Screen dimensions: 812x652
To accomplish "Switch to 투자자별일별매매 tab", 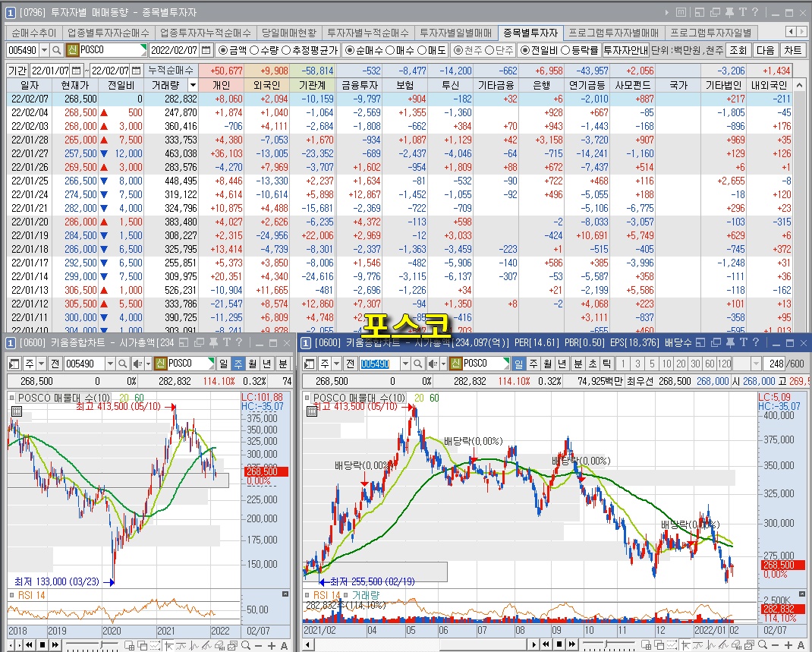I will tap(456, 33).
